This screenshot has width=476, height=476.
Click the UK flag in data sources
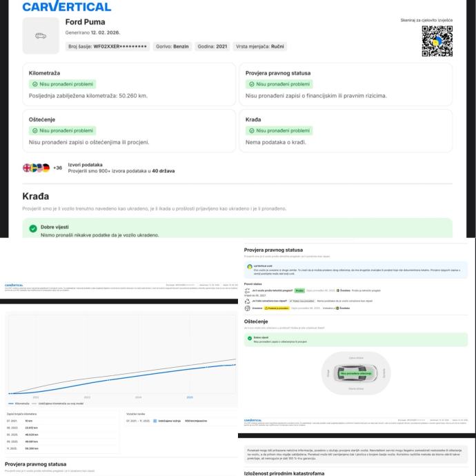pyautogui.click(x=27, y=168)
